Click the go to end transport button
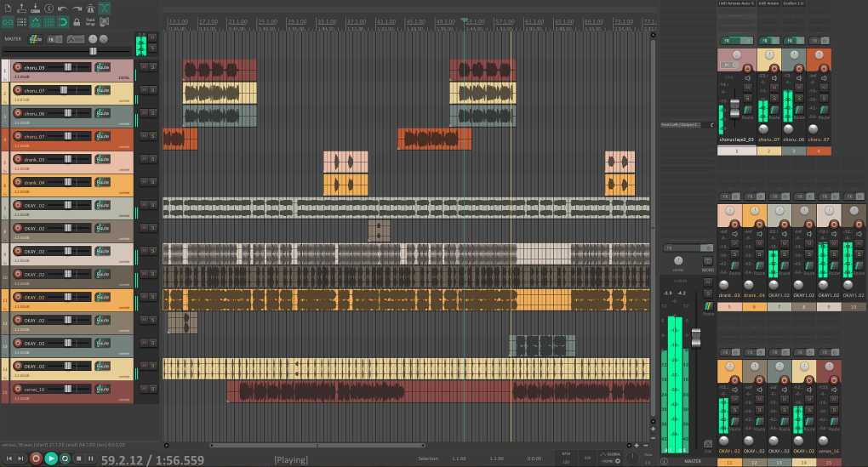868x467 pixels. point(21,458)
